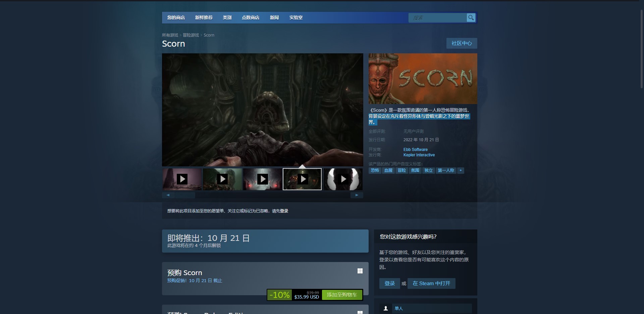Image resolution: width=644 pixels, height=314 pixels.
Task: Click 在 Steam 中打开 button
Action: pos(431,283)
